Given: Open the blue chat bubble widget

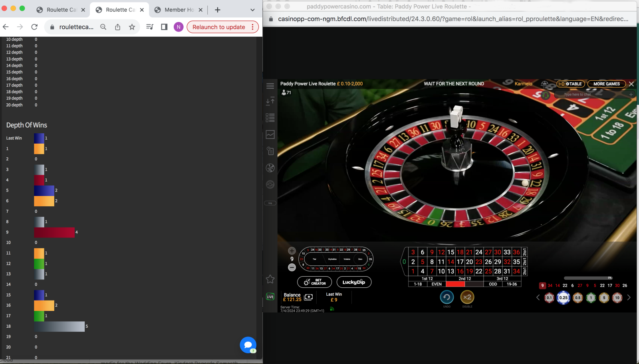Looking at the screenshot, I should [248, 344].
